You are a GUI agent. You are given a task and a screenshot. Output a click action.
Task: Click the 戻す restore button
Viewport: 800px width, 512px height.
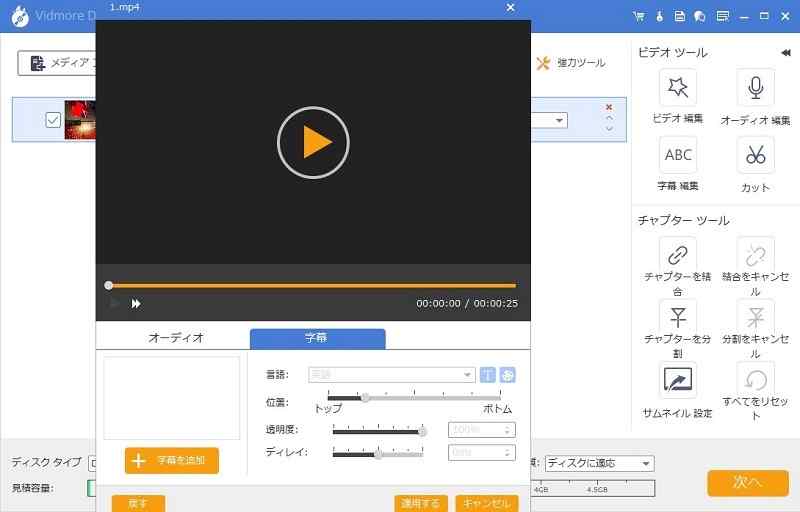click(x=138, y=503)
